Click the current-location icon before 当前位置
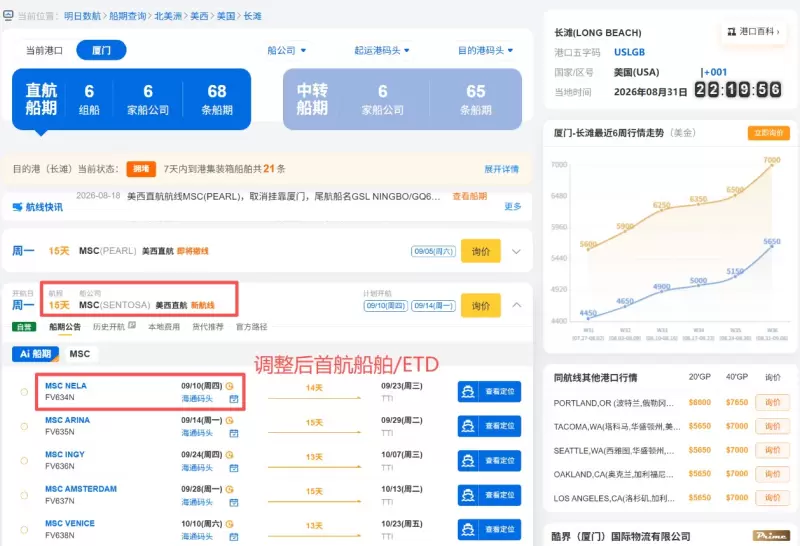This screenshot has height=546, width=800. click(8, 15)
